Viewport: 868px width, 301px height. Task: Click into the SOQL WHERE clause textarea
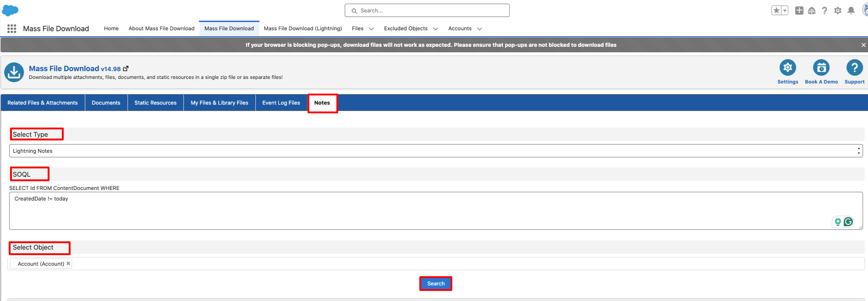click(436, 211)
